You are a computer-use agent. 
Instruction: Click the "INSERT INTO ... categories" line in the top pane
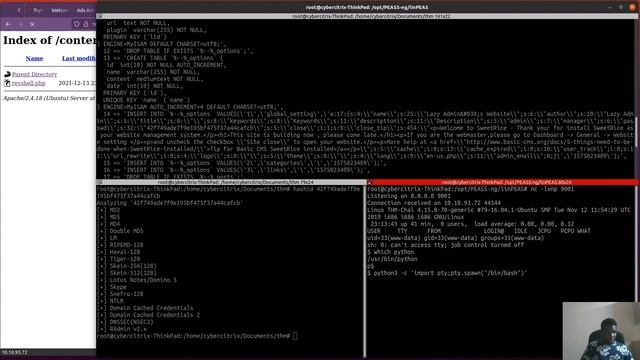tap(244, 163)
